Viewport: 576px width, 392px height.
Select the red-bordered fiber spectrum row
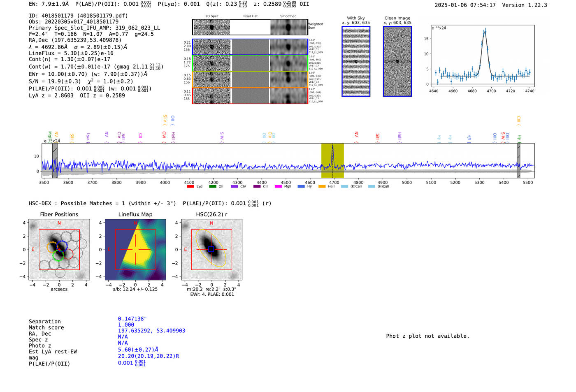(x=250, y=95)
